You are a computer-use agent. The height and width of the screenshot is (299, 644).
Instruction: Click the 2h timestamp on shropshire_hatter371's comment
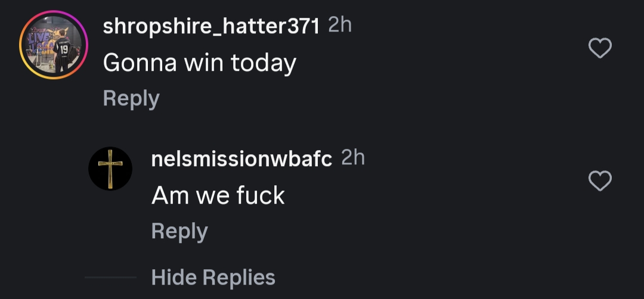(x=340, y=25)
